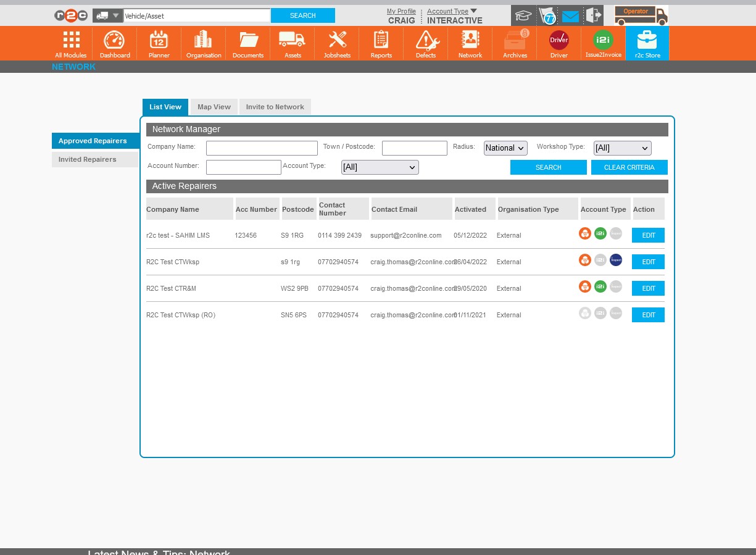The image size is (756, 555).
Task: Edit the r2c test - SAHIM LMS repairer
Action: [648, 235]
